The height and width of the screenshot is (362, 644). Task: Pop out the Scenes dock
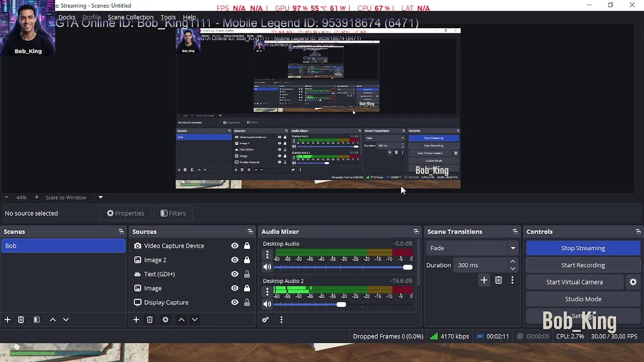point(121,231)
